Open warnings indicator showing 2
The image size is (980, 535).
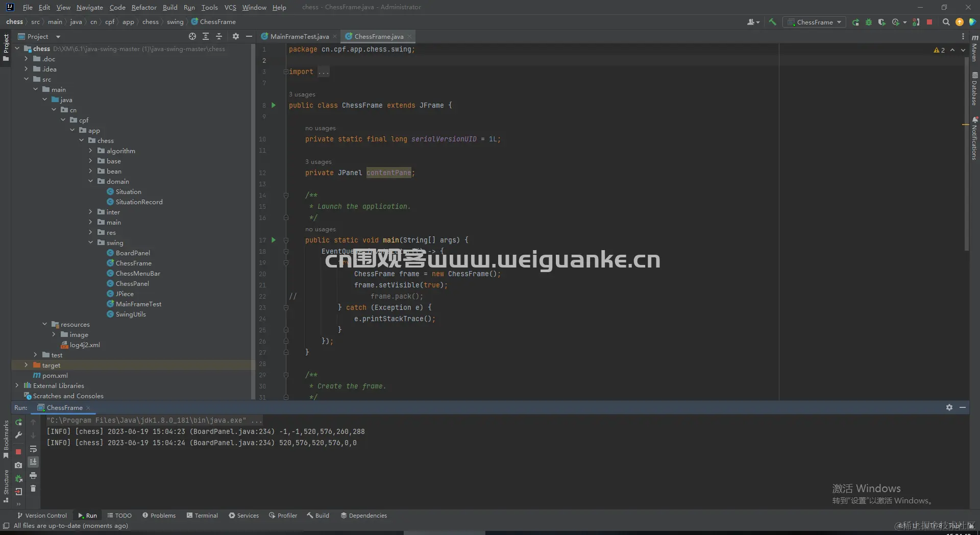[x=939, y=50]
